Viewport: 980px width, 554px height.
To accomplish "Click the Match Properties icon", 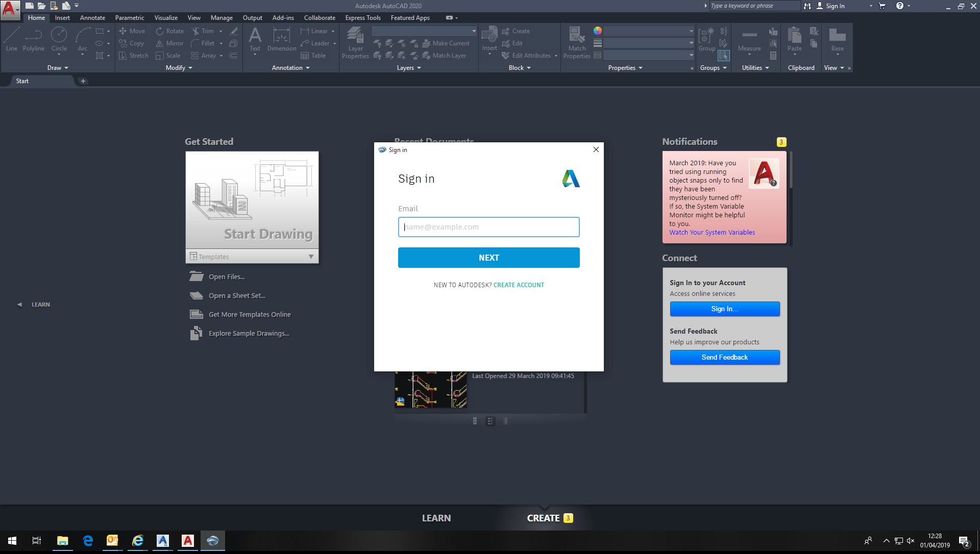I will tap(577, 37).
